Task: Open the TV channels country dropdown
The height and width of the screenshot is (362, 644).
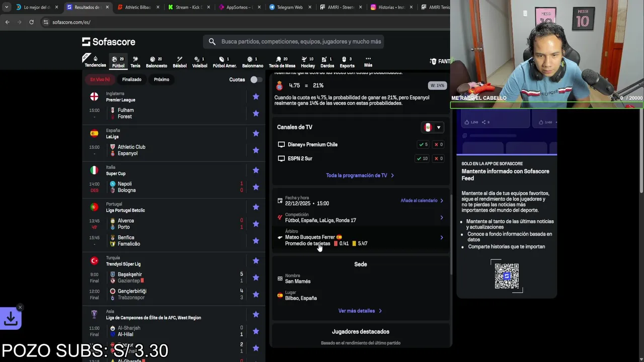Action: tap(433, 127)
